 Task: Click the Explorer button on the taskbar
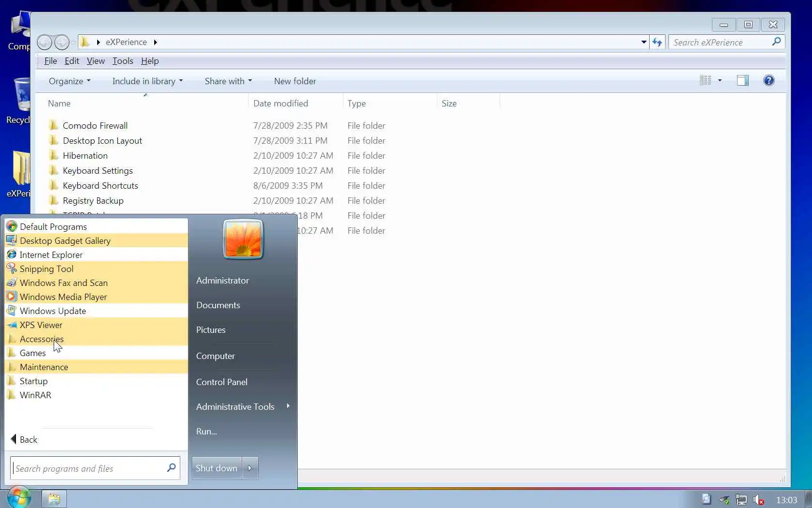[x=54, y=499]
